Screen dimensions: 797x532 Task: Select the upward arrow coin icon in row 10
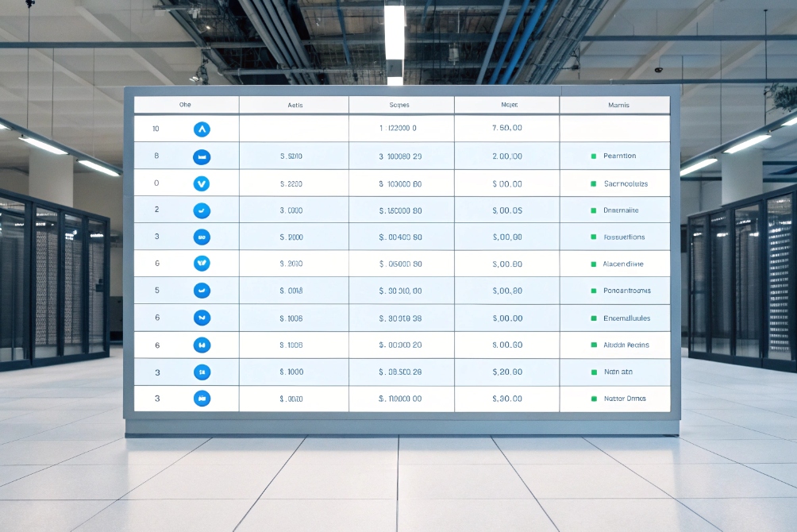click(x=201, y=128)
